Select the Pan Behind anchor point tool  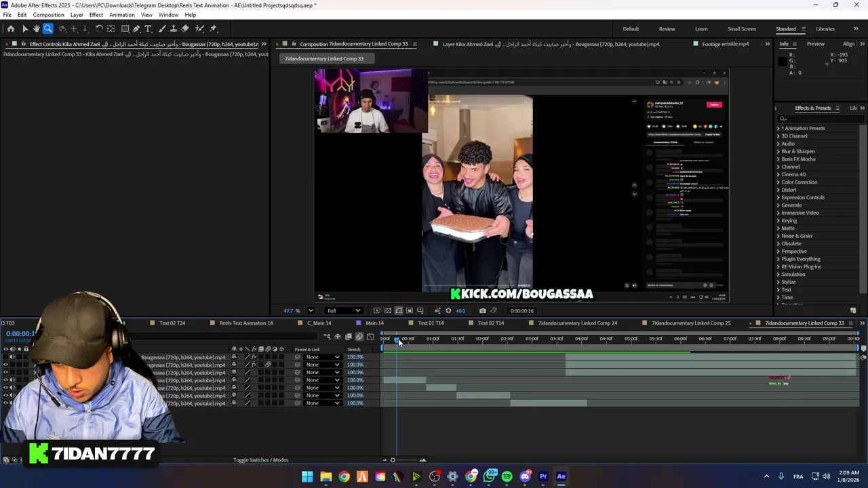point(111,28)
